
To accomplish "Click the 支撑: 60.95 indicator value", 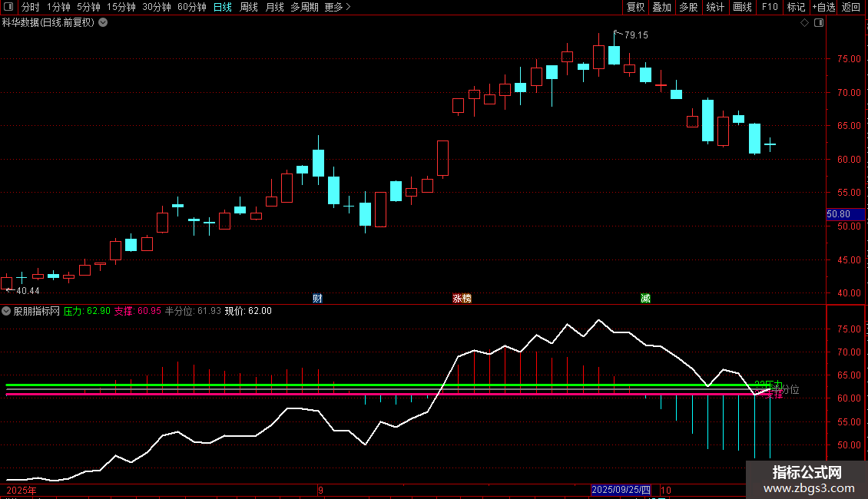I will click(x=137, y=311).
